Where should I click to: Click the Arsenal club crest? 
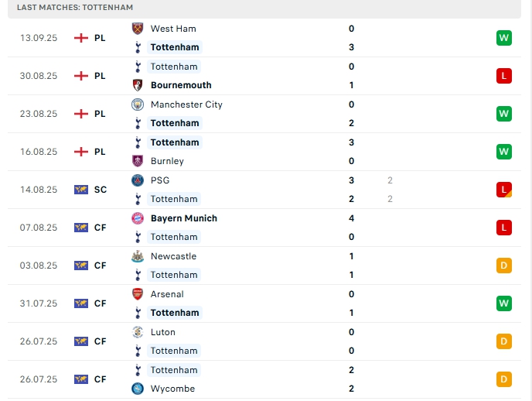coord(138,294)
